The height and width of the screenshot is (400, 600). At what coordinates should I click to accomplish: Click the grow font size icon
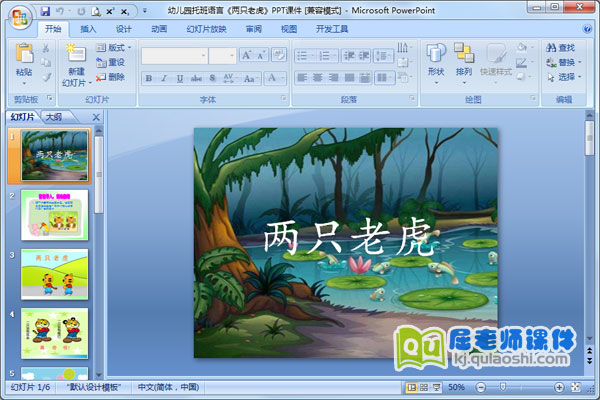click(x=246, y=56)
